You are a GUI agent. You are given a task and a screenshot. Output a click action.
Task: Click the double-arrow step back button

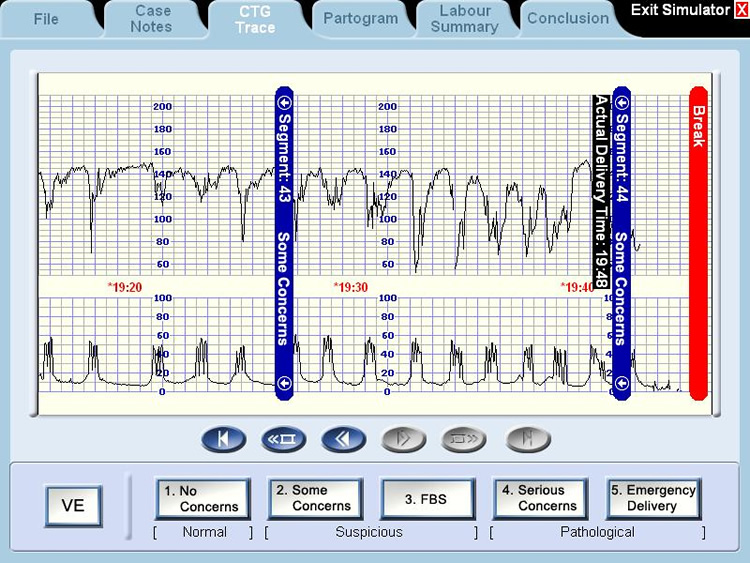344,439
